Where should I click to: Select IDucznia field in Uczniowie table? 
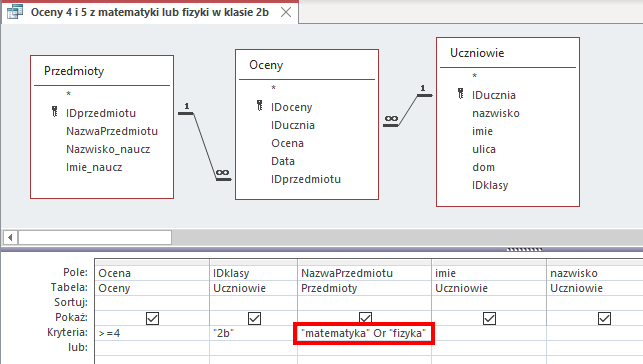pyautogui.click(x=494, y=95)
